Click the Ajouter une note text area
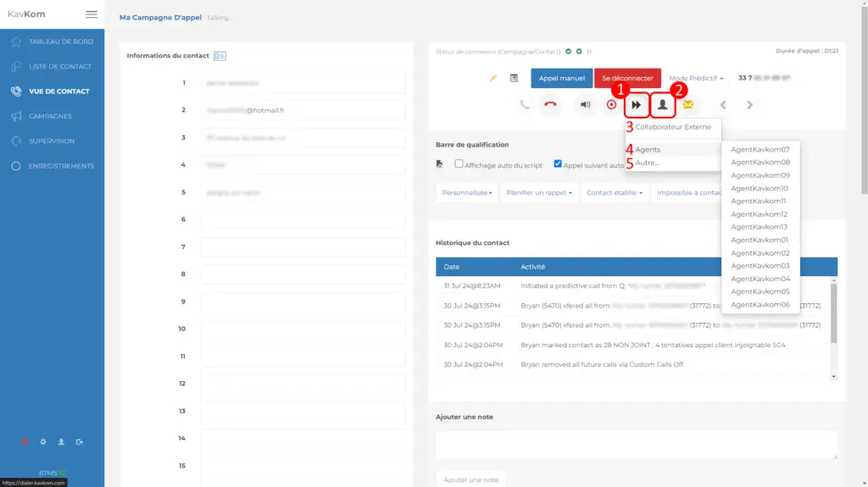The height and width of the screenshot is (487, 868). pos(636,445)
